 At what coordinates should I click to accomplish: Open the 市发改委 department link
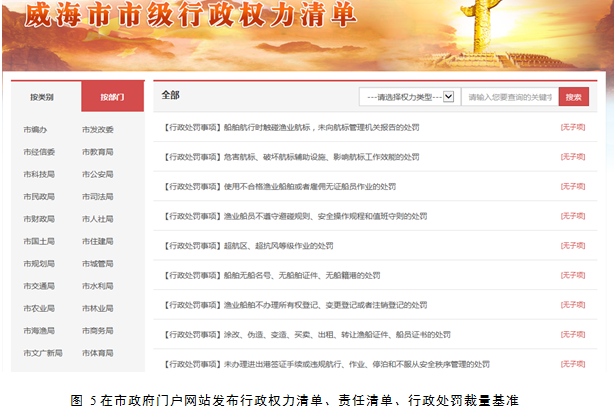[97, 130]
